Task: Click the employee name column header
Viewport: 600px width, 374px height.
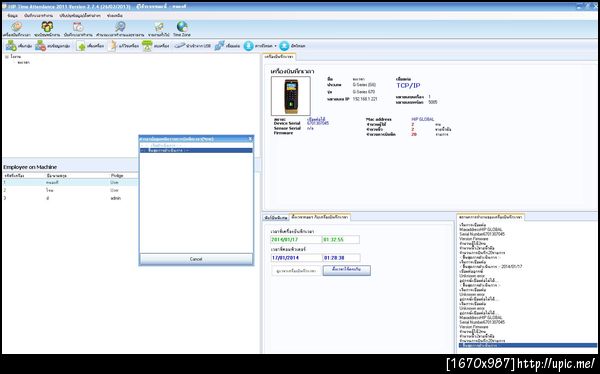Action: (x=57, y=175)
